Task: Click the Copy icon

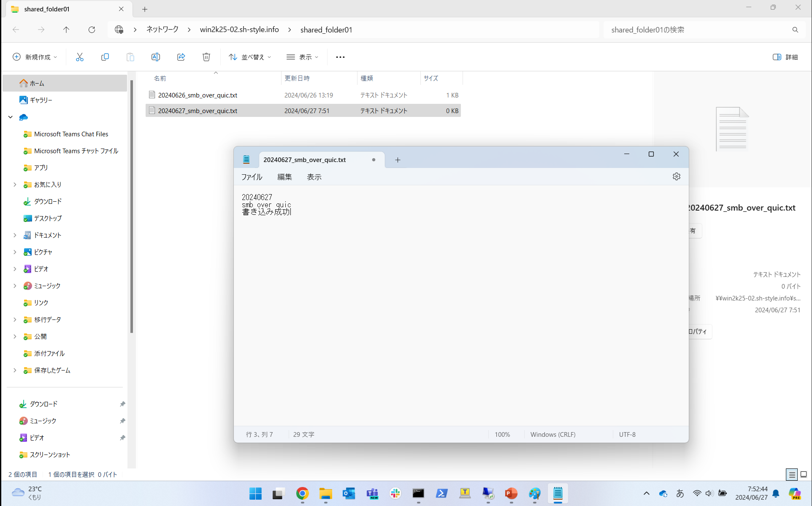Action: tap(105, 57)
